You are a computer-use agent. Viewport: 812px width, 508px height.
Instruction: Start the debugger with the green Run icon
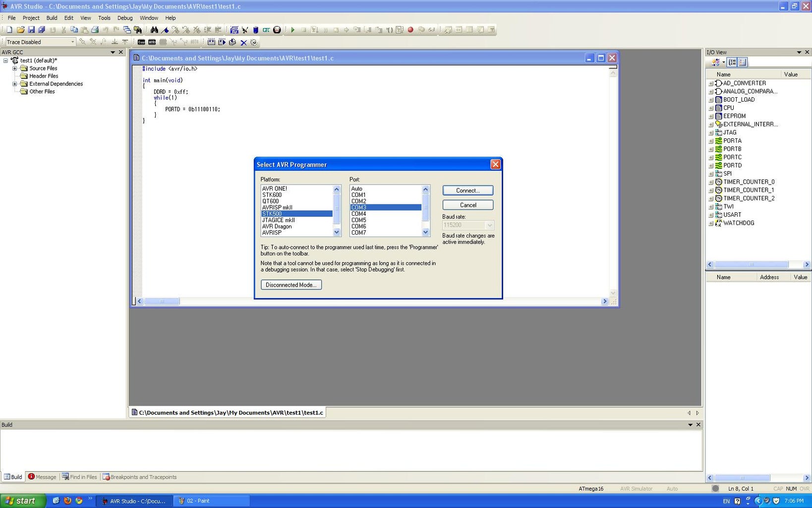pyautogui.click(x=292, y=30)
